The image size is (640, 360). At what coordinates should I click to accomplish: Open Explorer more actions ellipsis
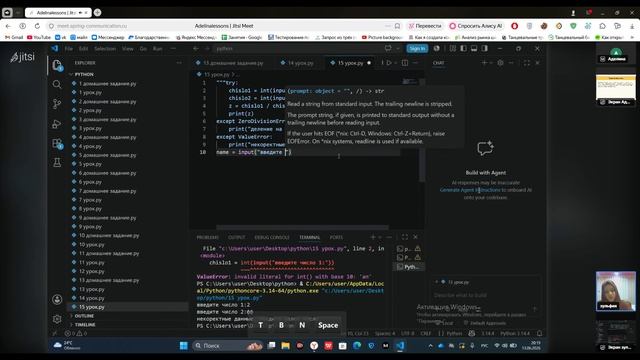pyautogui.click(x=179, y=63)
